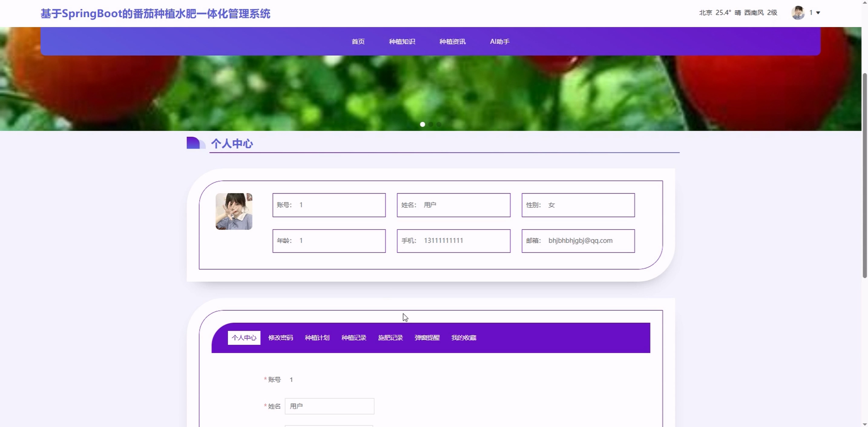
Task: Show the 我的收藏 tab
Action: (464, 337)
